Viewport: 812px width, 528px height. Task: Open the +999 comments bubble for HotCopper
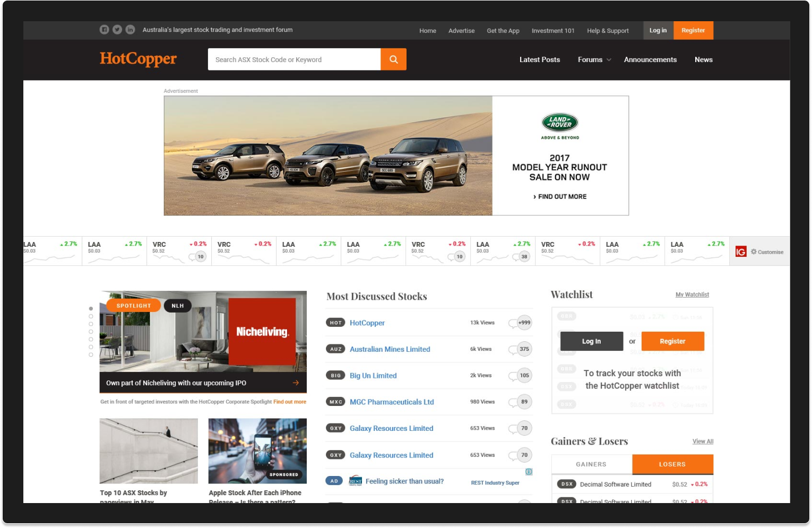(524, 323)
